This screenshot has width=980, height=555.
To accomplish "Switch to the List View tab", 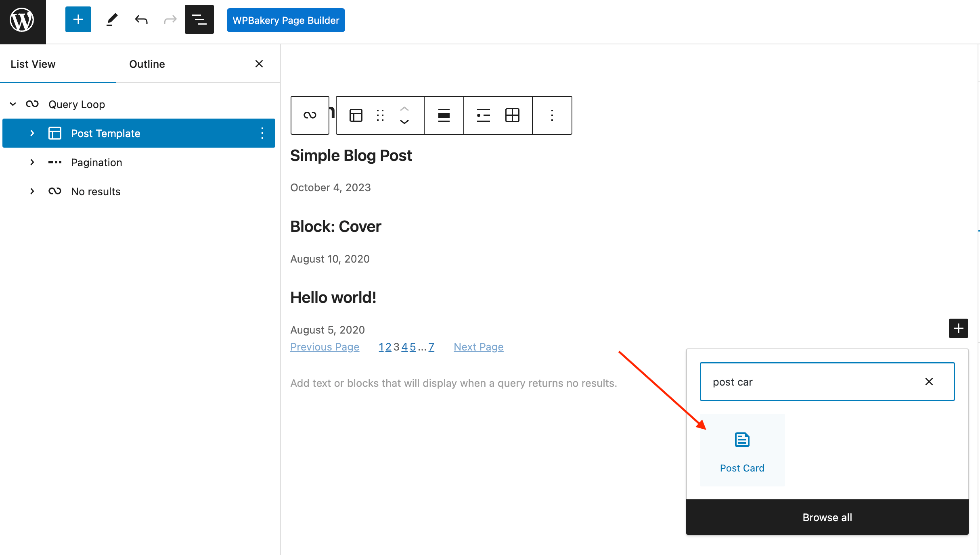I will click(33, 64).
